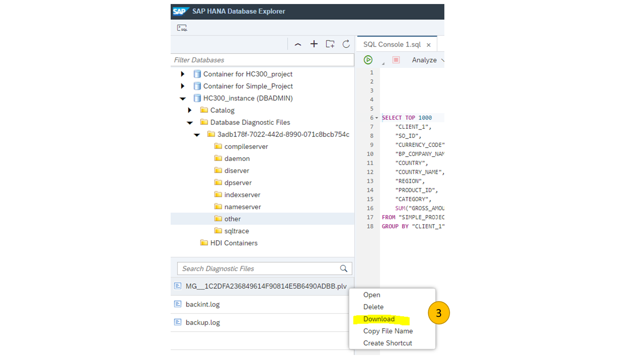Click the file icon beside backint.log
Image resolution: width=644 pixels, height=359 pixels.
[x=178, y=304]
